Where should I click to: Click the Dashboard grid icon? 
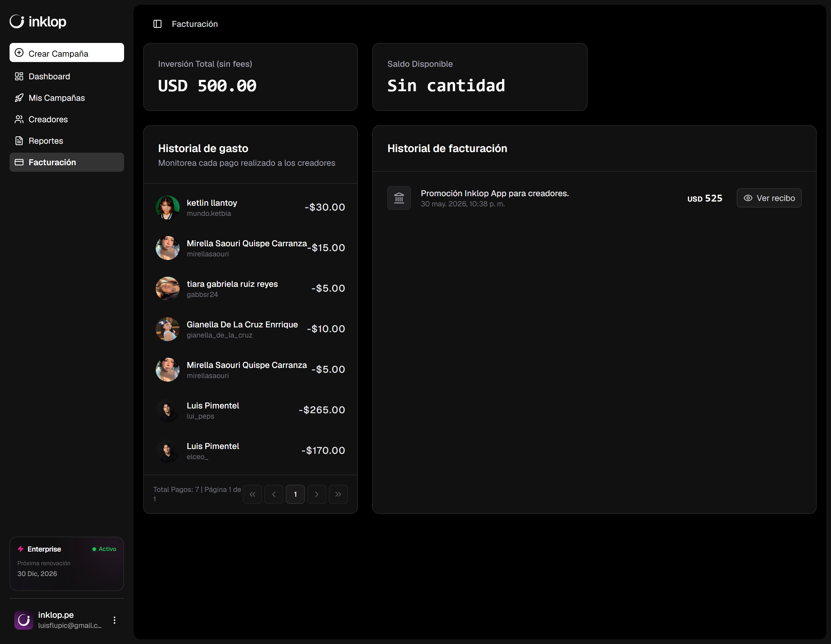tap(19, 76)
